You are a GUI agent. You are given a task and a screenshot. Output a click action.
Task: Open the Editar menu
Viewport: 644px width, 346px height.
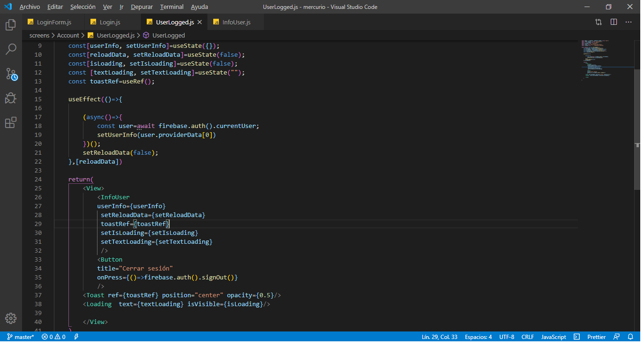coord(55,7)
